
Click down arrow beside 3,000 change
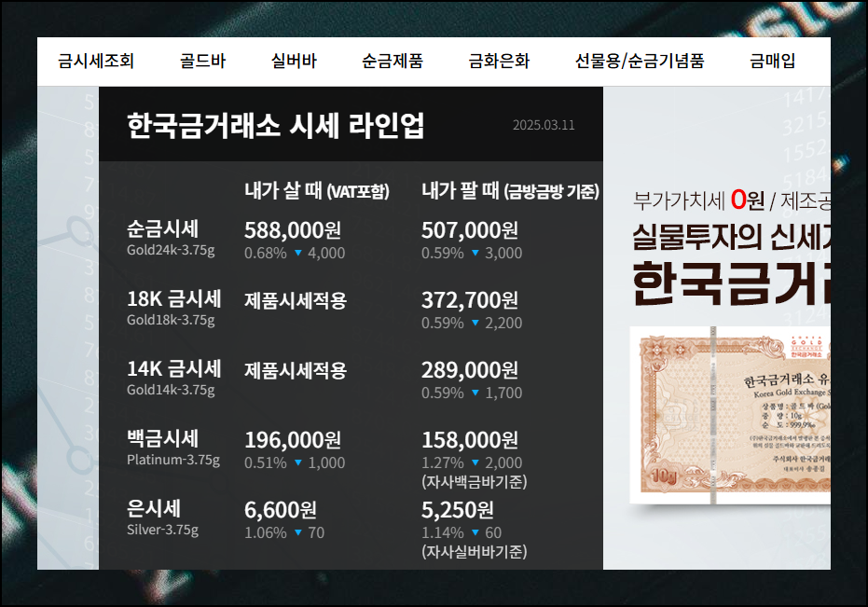pos(475,253)
